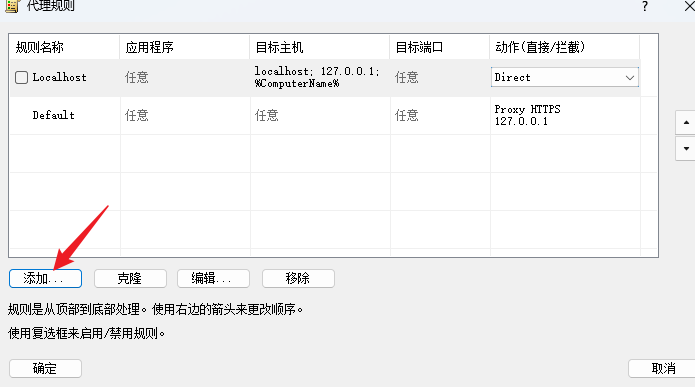695x387 pixels.
Task: Select the Default rule row
Action: (325, 115)
